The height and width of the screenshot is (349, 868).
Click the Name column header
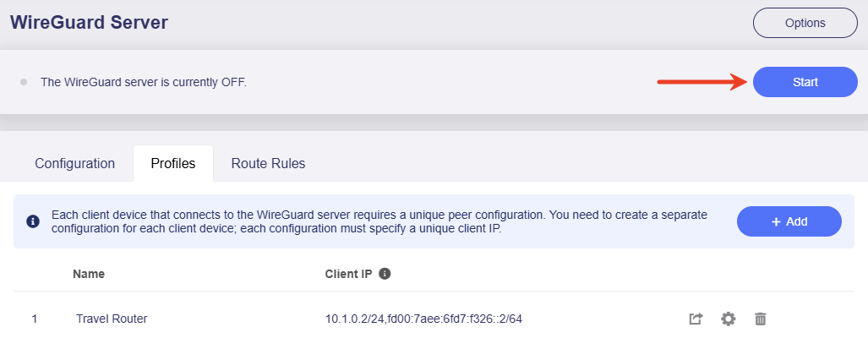click(x=89, y=273)
